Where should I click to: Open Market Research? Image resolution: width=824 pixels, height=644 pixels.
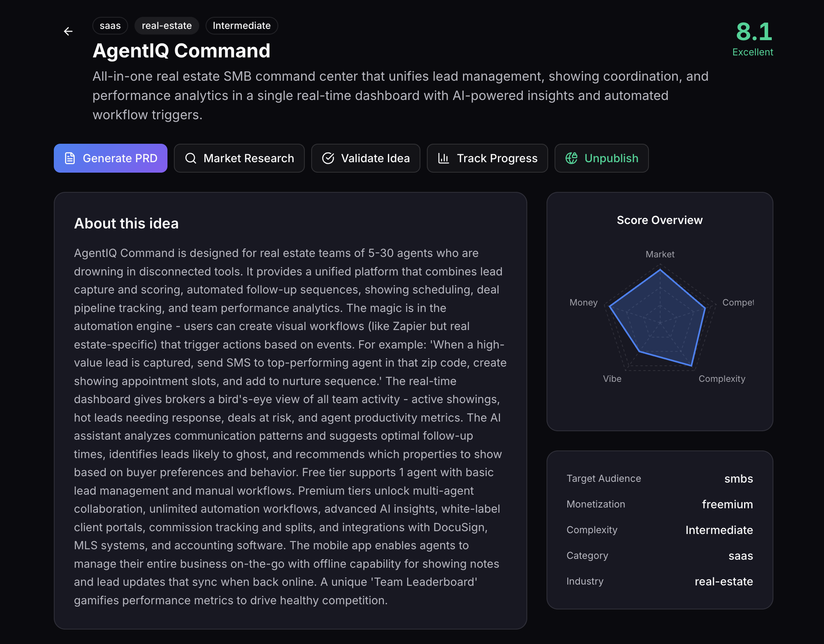click(x=249, y=158)
